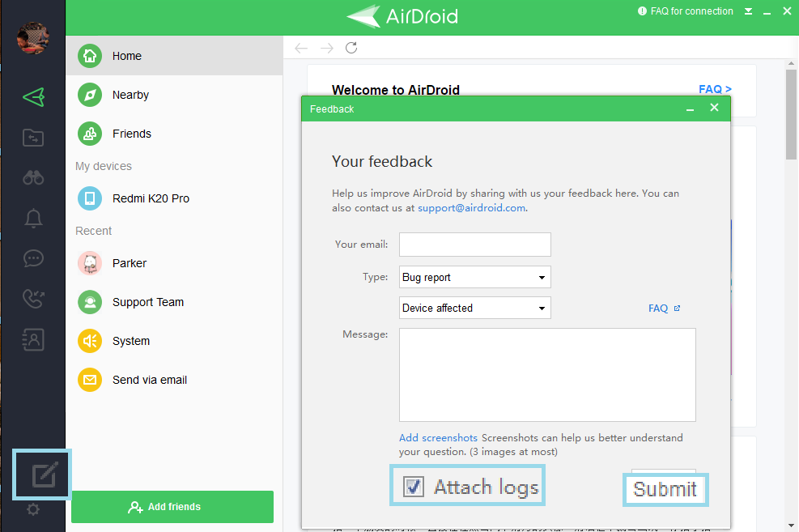Click the feedback pencil icon

[x=44, y=475]
